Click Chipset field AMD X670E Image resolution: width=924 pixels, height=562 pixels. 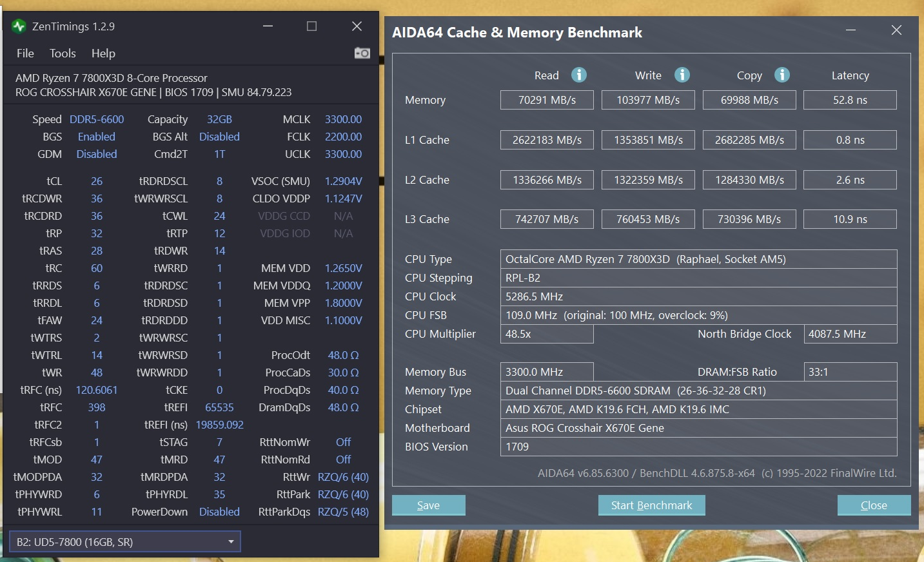point(699,409)
